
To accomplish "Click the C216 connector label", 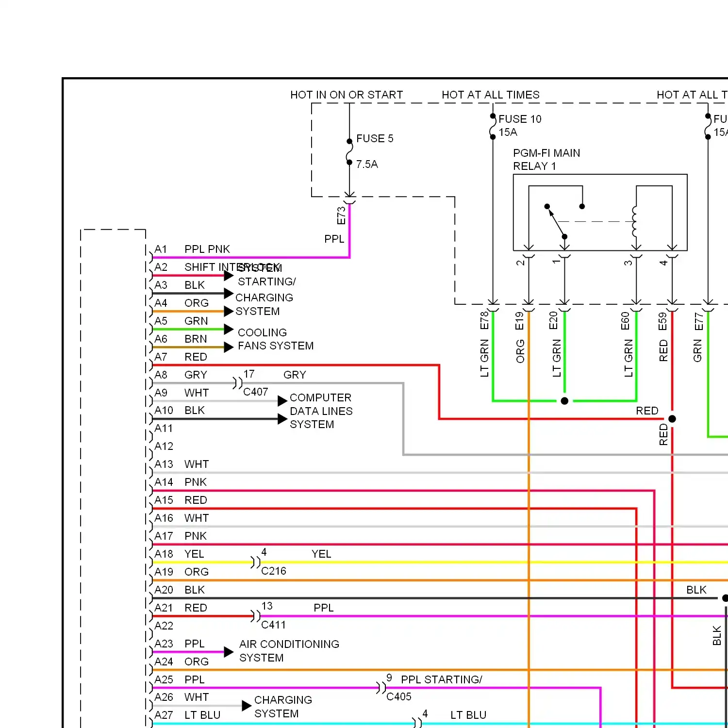I will [x=274, y=571].
